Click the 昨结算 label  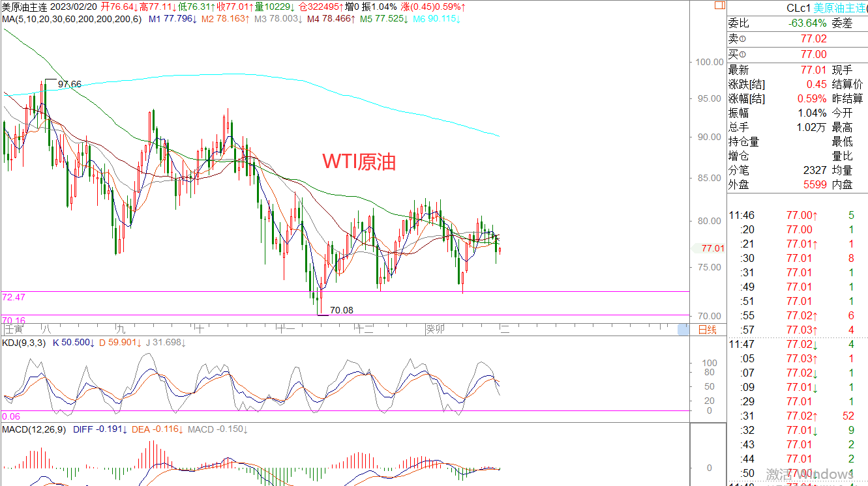click(848, 98)
